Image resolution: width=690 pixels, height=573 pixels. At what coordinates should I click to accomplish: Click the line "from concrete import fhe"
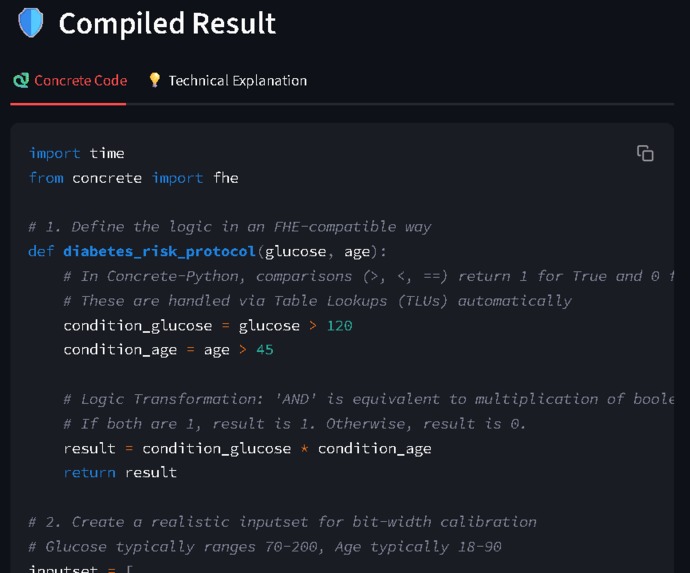click(133, 178)
